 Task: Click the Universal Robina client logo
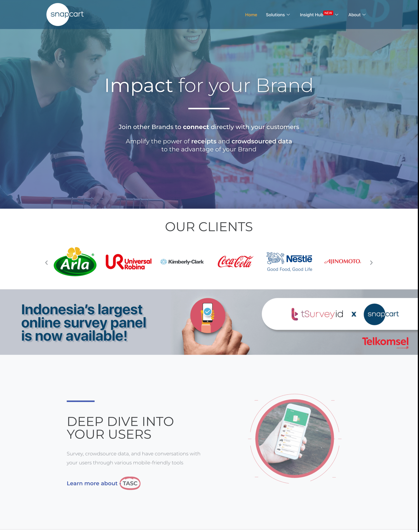[x=129, y=262]
